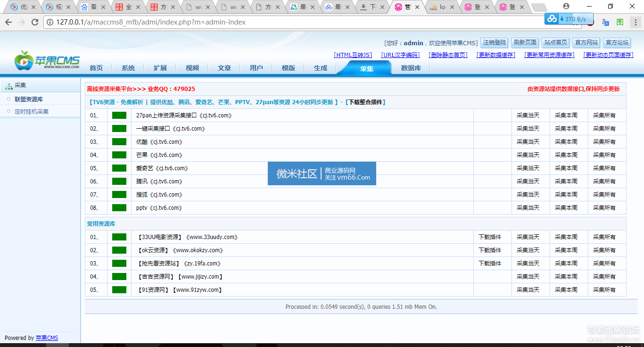The height and width of the screenshot is (347, 644).
Task: Switch to the phpMyAdmin tab
Action: (x=441, y=7)
